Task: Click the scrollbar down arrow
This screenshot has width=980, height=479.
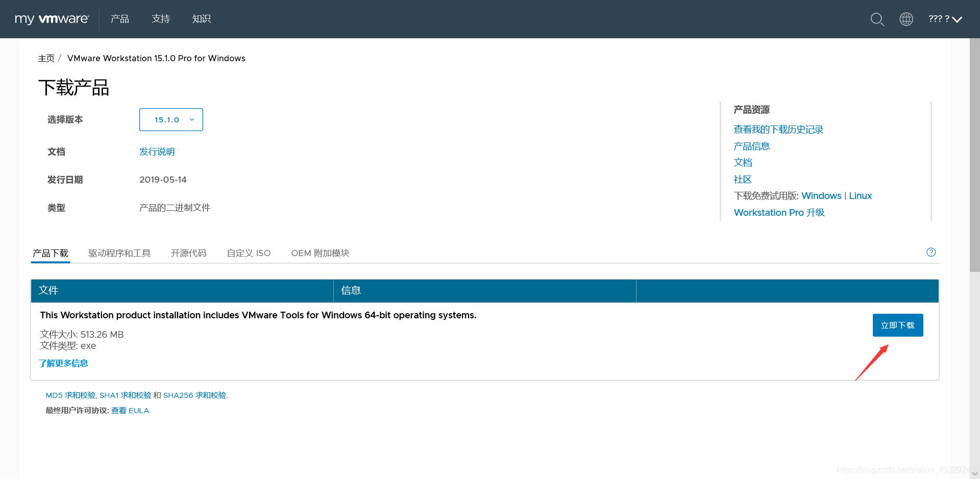Action: click(x=974, y=473)
